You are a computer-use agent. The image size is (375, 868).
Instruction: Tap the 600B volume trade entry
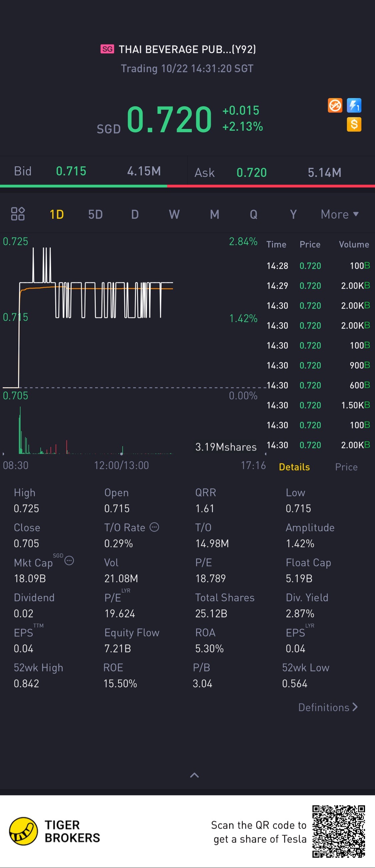pyautogui.click(x=359, y=385)
